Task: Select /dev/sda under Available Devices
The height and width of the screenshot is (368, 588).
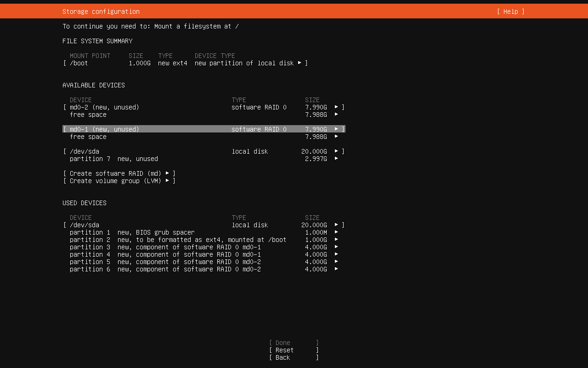Action: coord(85,151)
